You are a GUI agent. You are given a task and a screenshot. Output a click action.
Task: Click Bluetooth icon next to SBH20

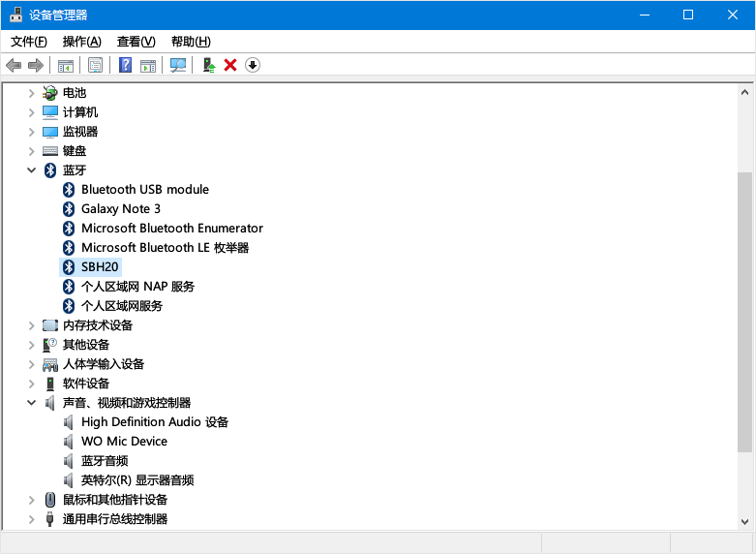pos(69,267)
